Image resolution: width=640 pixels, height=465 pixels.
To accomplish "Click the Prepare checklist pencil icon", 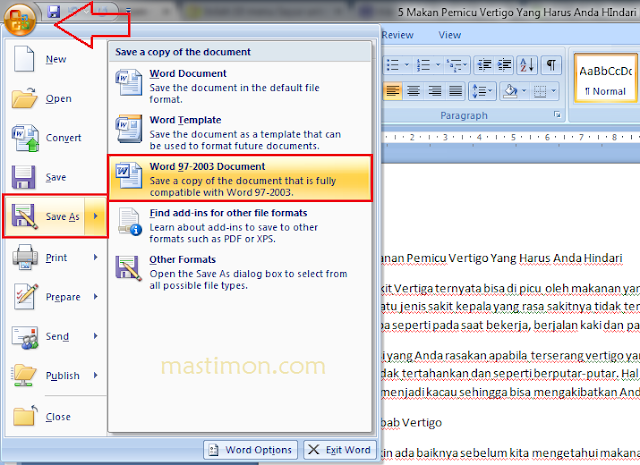I will 26,296.
